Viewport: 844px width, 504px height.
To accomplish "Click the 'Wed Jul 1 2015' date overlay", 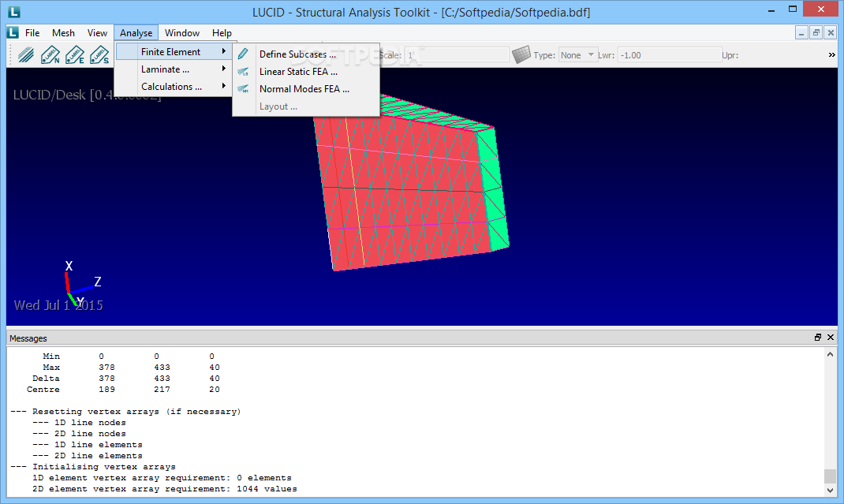I will pyautogui.click(x=58, y=305).
